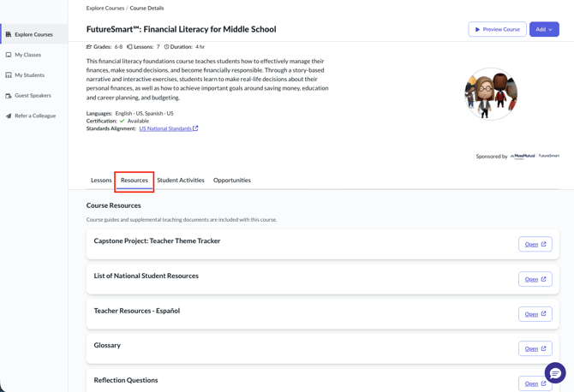
Task: Click the Explore Courses books icon
Action: (9, 34)
